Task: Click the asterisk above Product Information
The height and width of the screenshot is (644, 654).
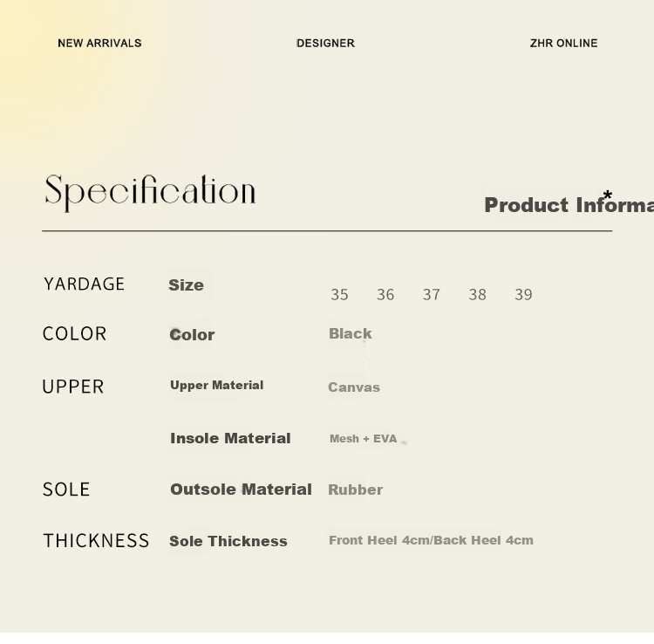Action: point(608,195)
